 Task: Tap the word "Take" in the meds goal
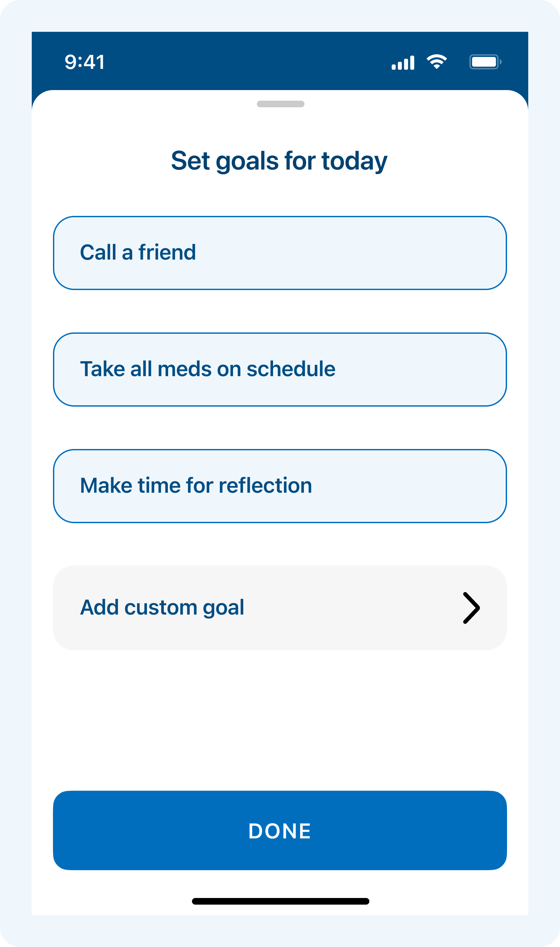102,369
